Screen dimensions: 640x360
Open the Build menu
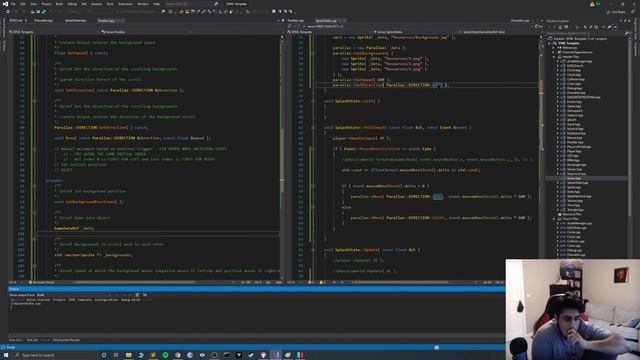click(59, 4)
